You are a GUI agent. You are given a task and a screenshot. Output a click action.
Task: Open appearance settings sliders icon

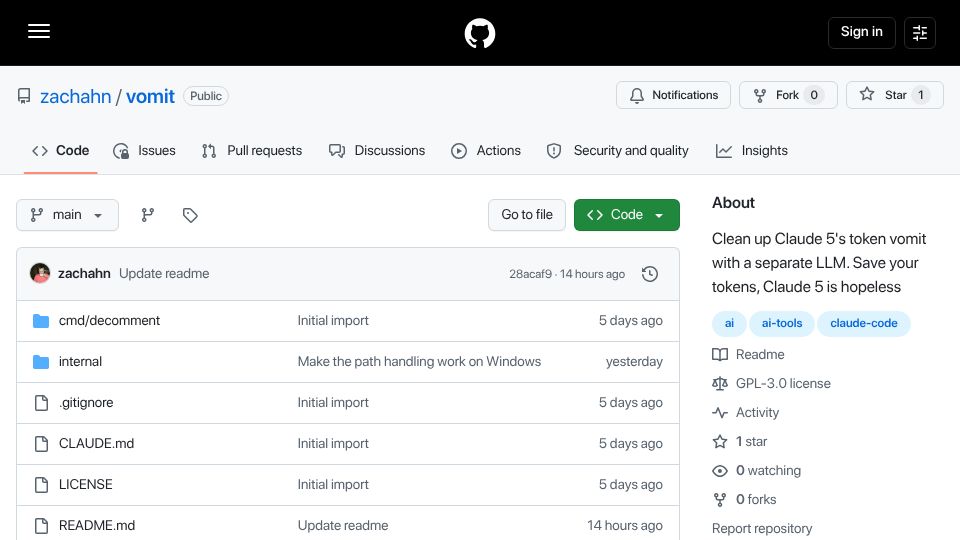pyautogui.click(x=920, y=32)
